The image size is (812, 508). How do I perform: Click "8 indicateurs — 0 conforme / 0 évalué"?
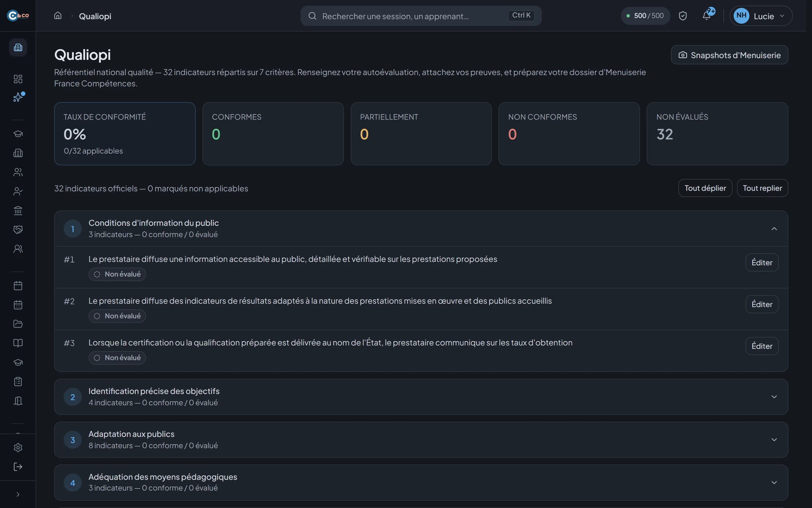pos(153,446)
